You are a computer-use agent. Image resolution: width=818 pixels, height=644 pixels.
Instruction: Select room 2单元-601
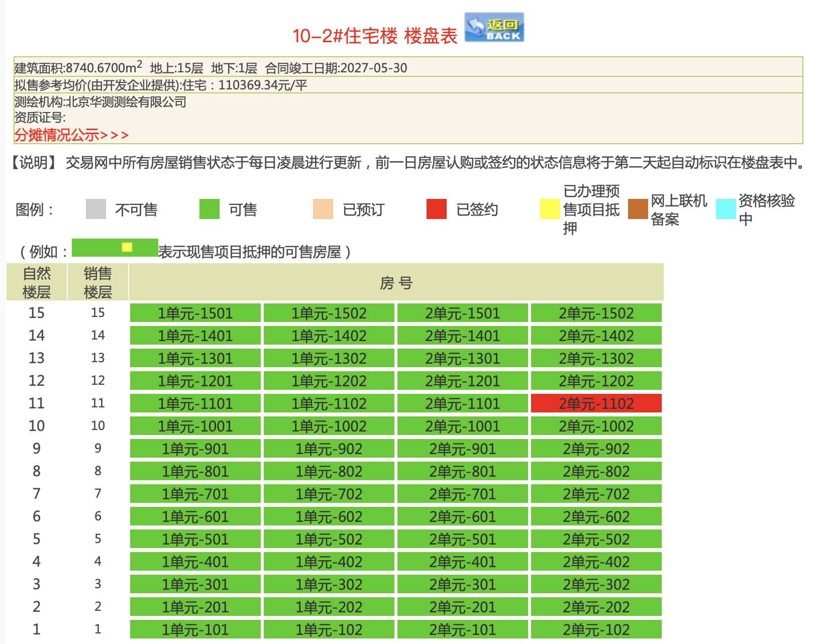pyautogui.click(x=463, y=516)
